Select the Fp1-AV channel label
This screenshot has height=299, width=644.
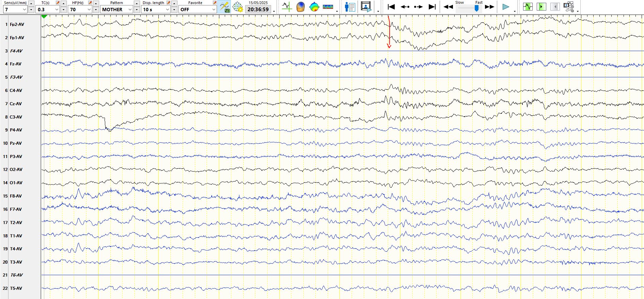point(17,38)
